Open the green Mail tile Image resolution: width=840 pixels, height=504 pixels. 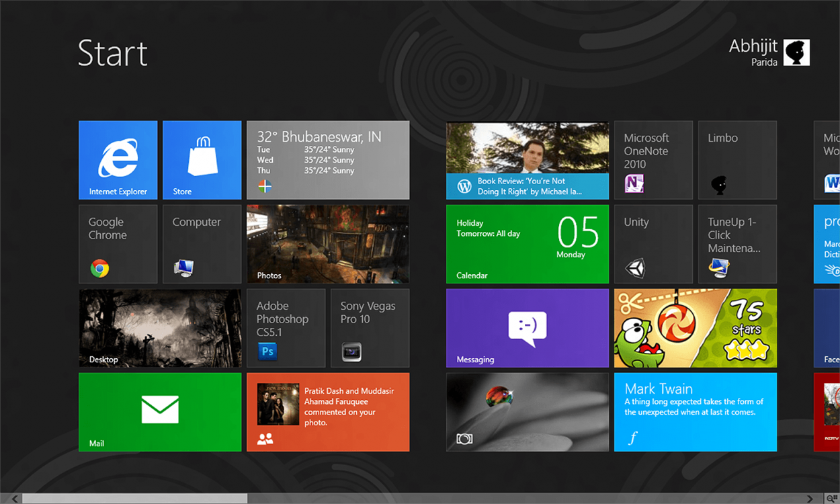[160, 412]
